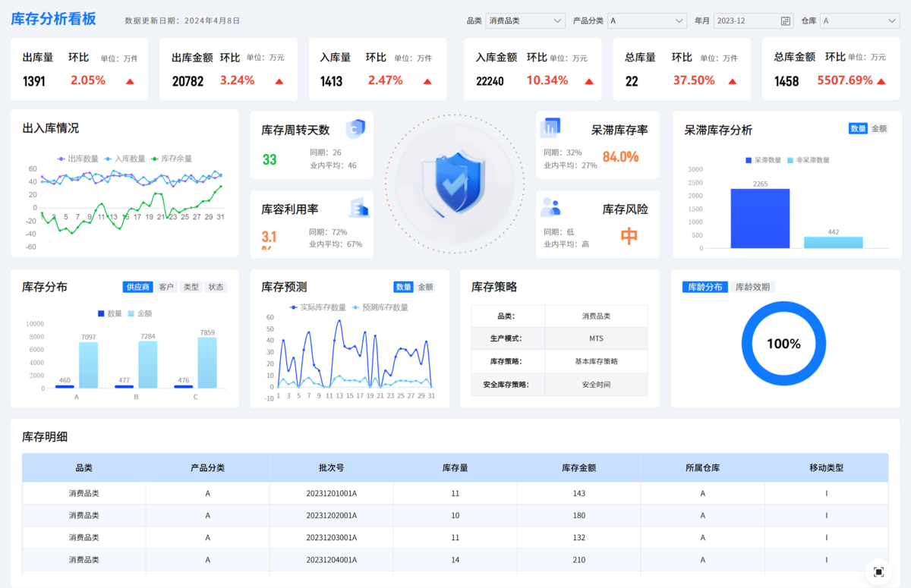Click the 2265 stagnant quantity bar
The width and height of the screenshot is (911, 588).
pos(760,219)
